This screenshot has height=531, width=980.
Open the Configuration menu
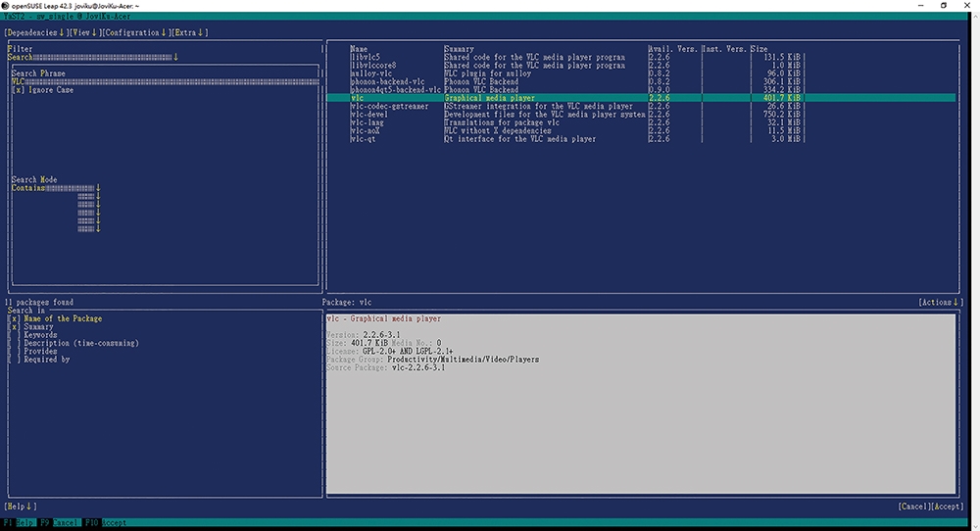(135, 32)
